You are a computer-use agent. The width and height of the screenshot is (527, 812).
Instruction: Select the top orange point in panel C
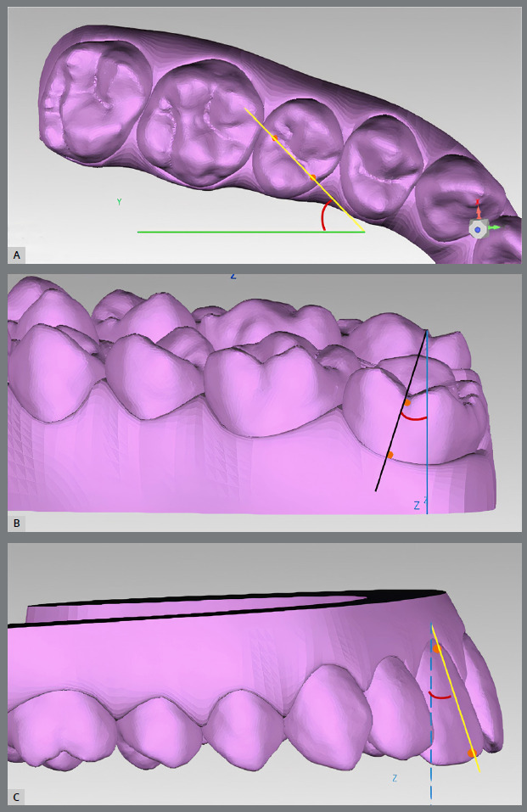point(436,649)
